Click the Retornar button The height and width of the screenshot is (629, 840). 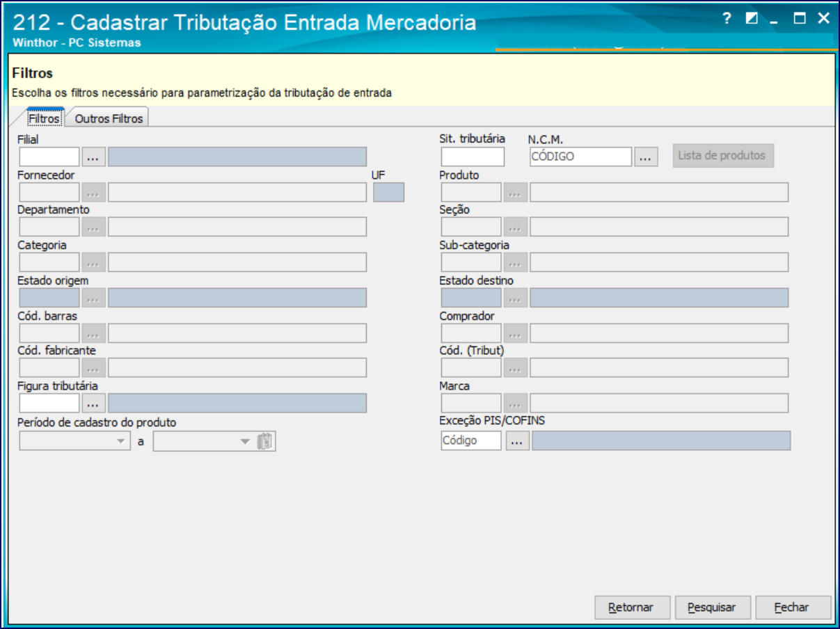coord(633,607)
